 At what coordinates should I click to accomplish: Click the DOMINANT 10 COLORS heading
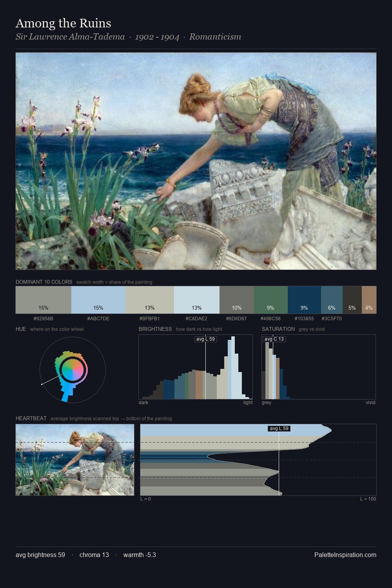coord(44,282)
